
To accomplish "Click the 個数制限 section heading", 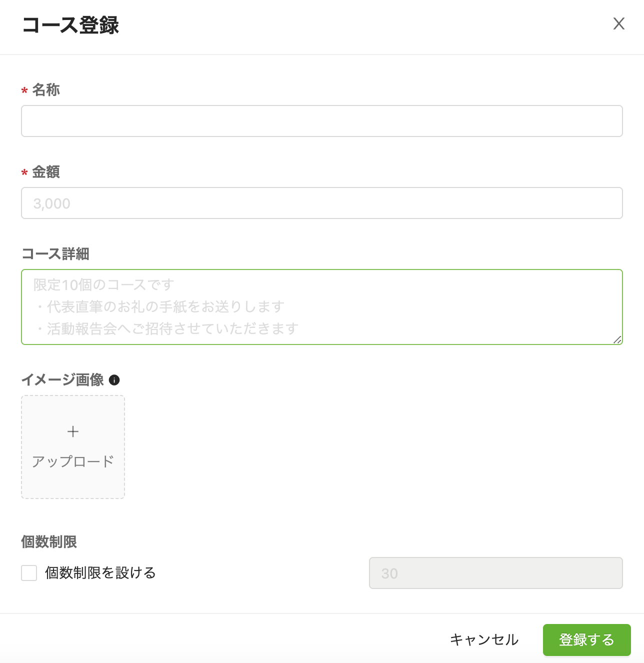I will coord(49,542).
